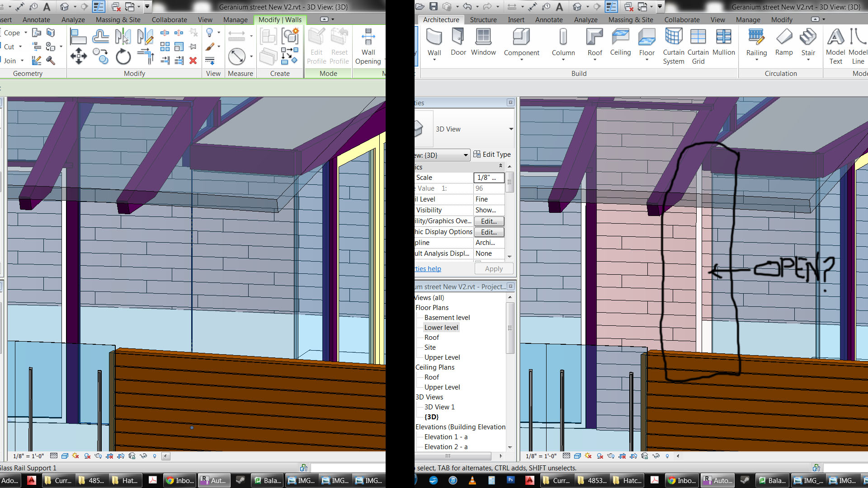The width and height of the screenshot is (868, 488).
Task: Toggle reveal hidden elements lightbulb, right view
Action: [x=667, y=456]
